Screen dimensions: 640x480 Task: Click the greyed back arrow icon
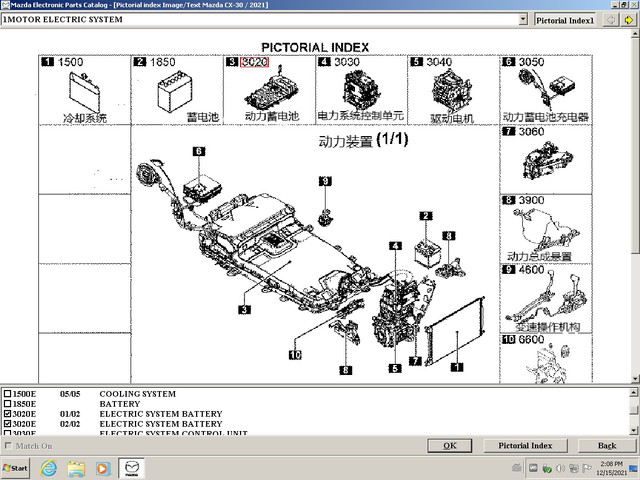(610, 20)
